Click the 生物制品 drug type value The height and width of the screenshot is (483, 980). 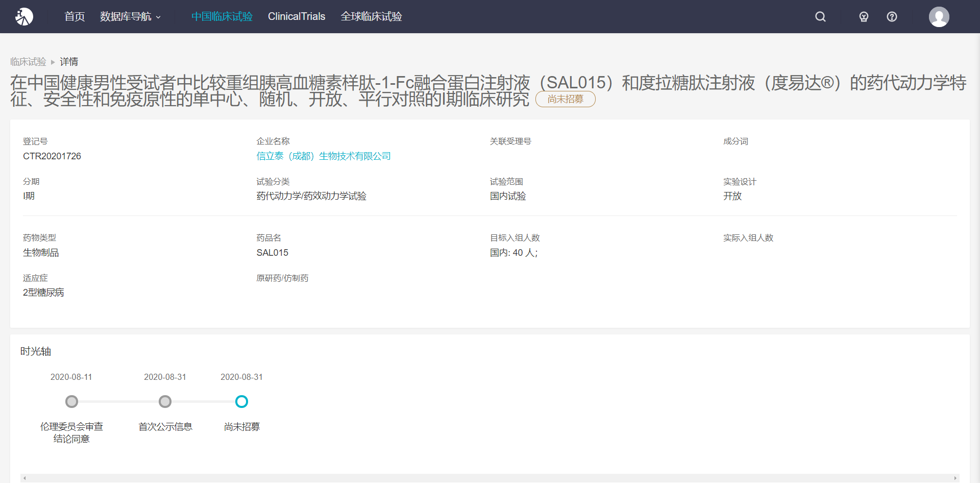[x=41, y=252]
